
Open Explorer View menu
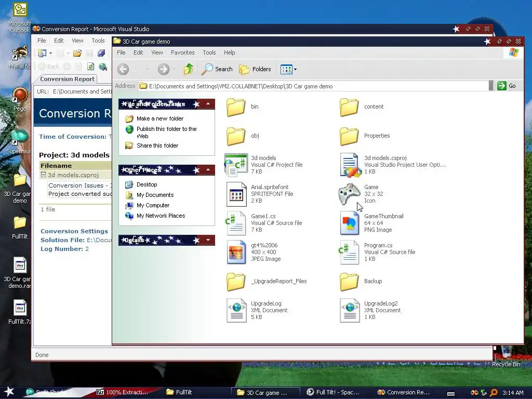(x=157, y=52)
